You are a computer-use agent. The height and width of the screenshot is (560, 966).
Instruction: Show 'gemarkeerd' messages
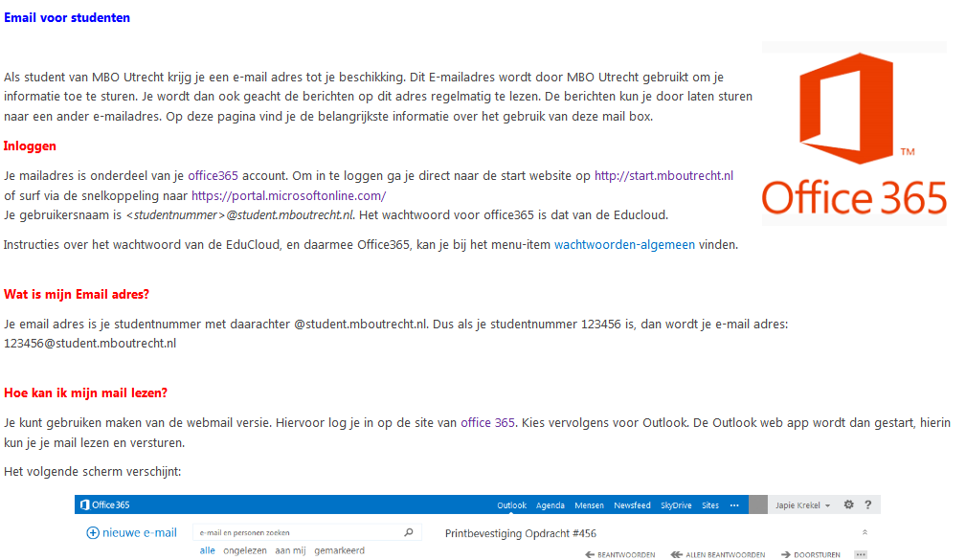pos(340,550)
